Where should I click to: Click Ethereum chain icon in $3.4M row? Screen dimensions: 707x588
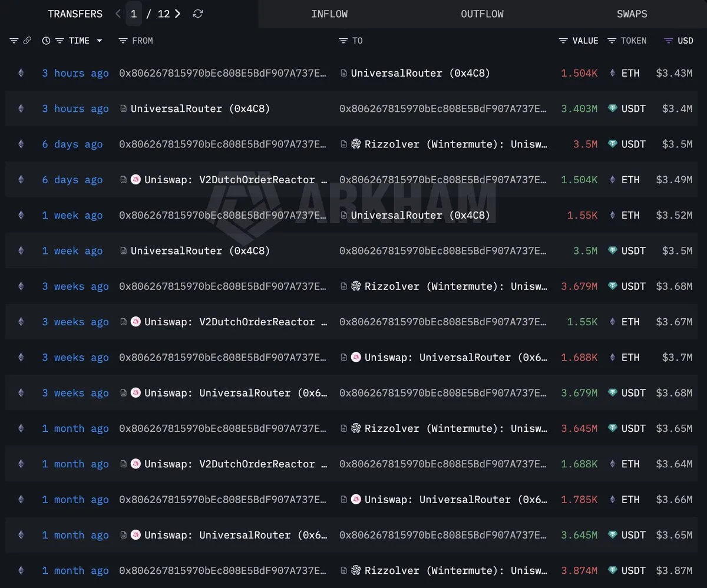click(x=21, y=108)
